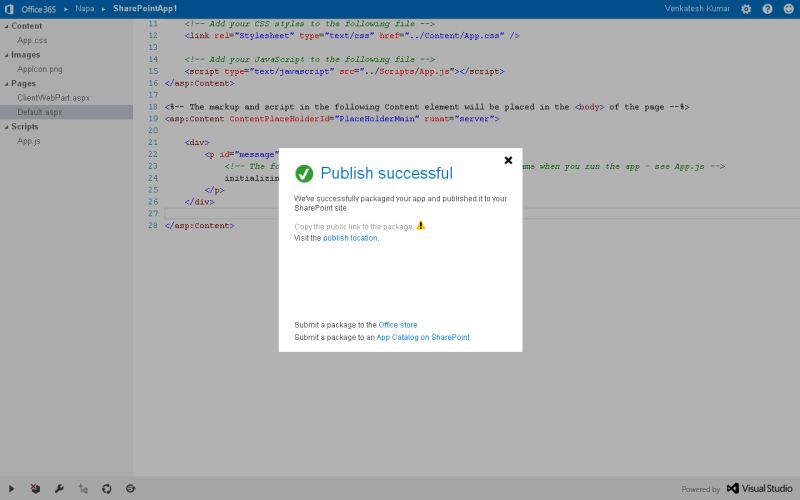Select the Default.aspx file
The image size is (800, 500).
(66, 112)
